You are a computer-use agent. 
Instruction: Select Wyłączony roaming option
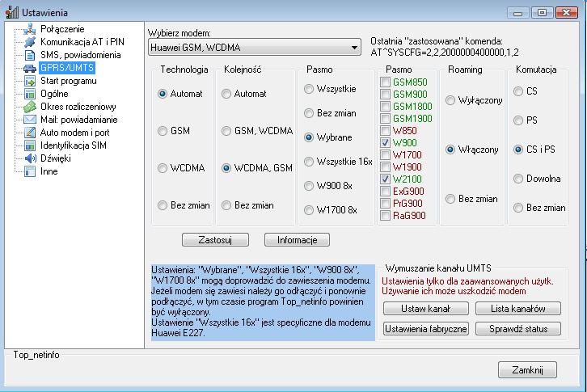click(x=450, y=100)
